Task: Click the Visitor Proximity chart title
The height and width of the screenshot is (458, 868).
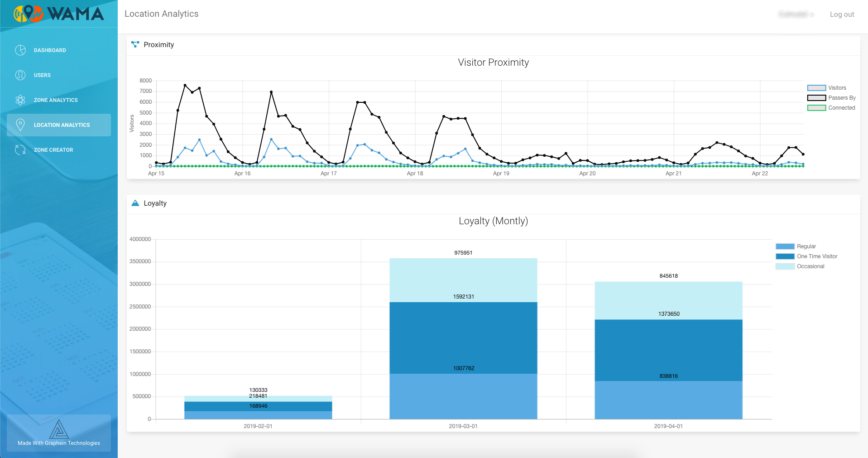Action: [493, 63]
